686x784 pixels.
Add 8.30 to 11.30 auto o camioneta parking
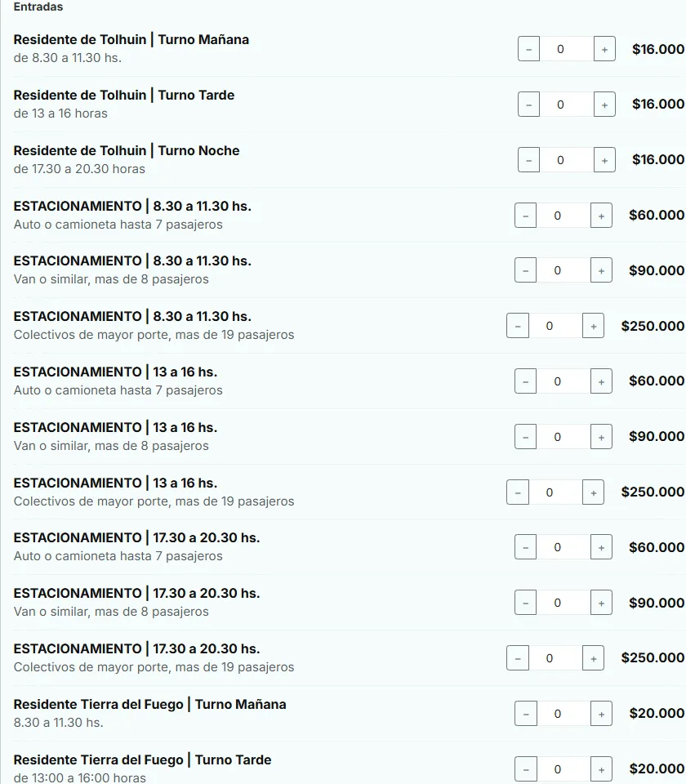(x=601, y=216)
